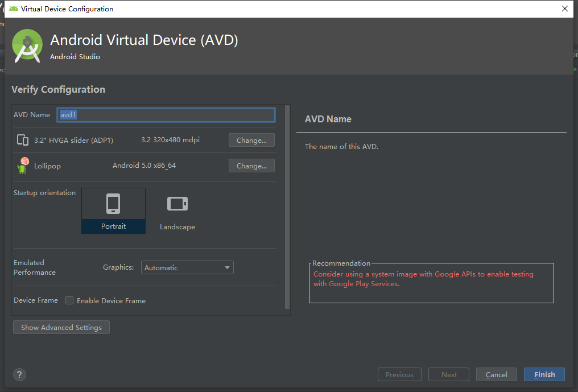Select the Portrait orientation icon

[x=113, y=204]
